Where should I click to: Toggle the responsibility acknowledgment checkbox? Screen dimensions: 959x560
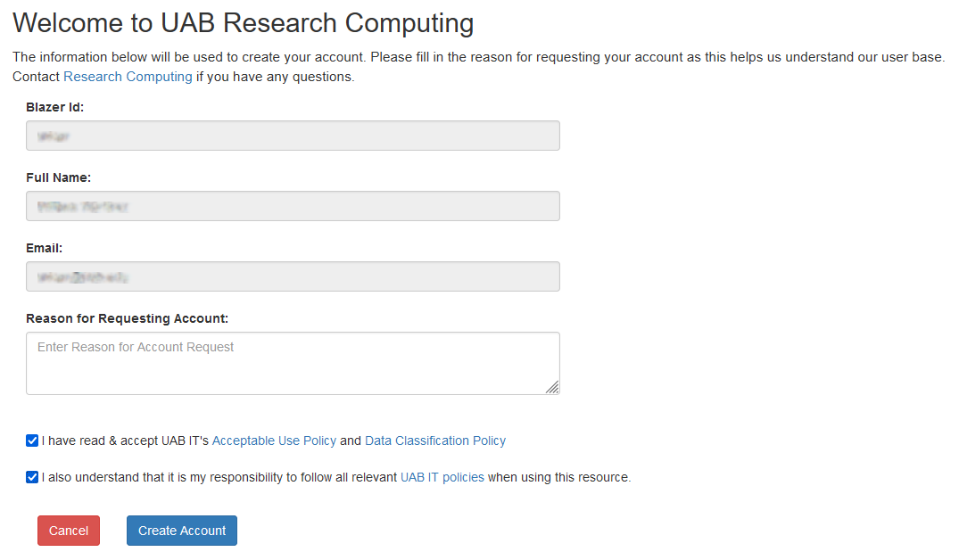33,477
